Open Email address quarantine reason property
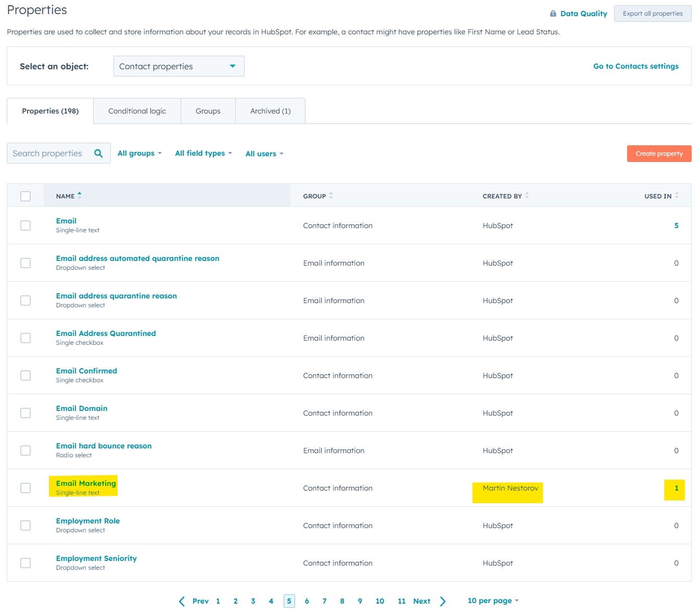 pyautogui.click(x=116, y=296)
